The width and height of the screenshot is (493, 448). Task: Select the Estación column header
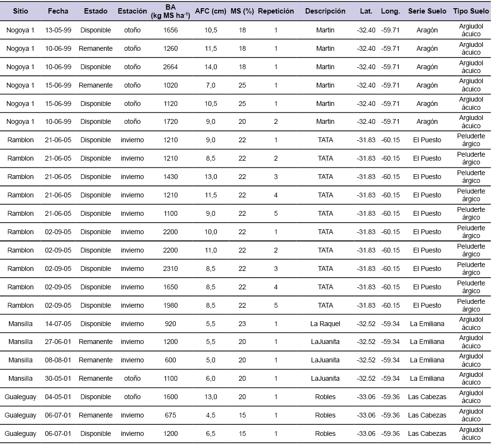(132, 11)
